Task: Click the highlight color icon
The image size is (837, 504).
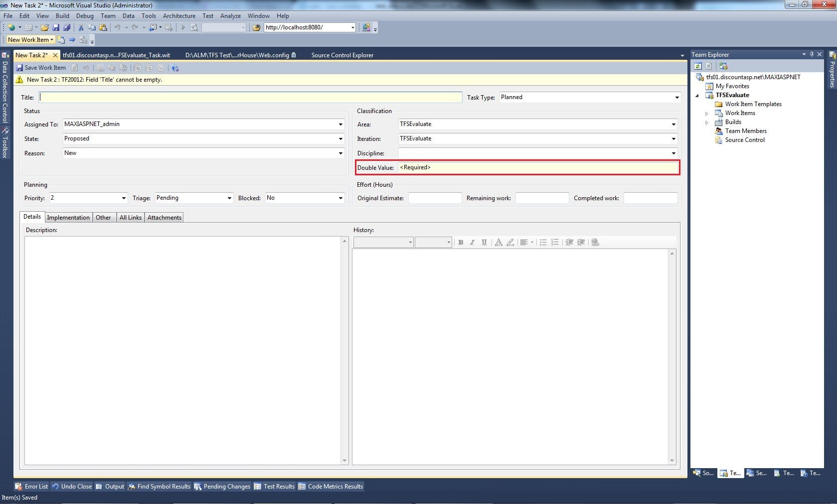Action: 510,242
